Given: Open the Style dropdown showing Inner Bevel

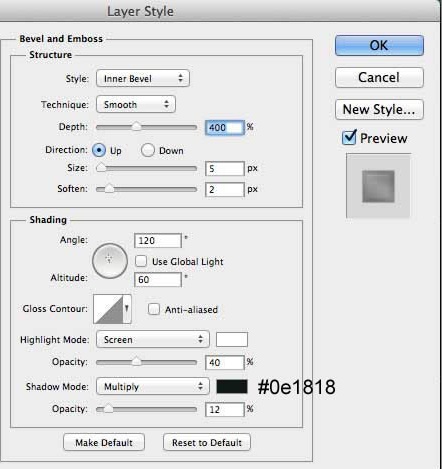Looking at the screenshot, I should (x=143, y=78).
